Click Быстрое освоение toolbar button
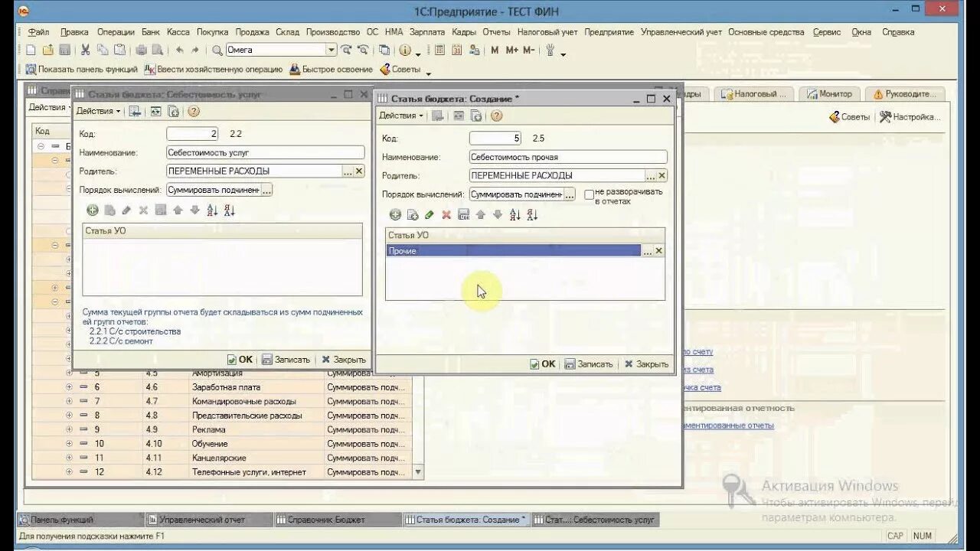 click(332, 69)
